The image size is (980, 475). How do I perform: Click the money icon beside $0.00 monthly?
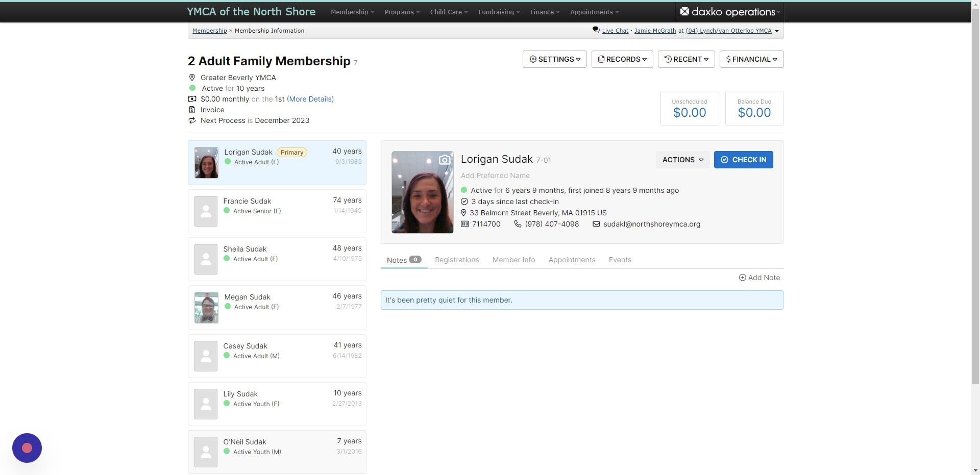tap(192, 99)
